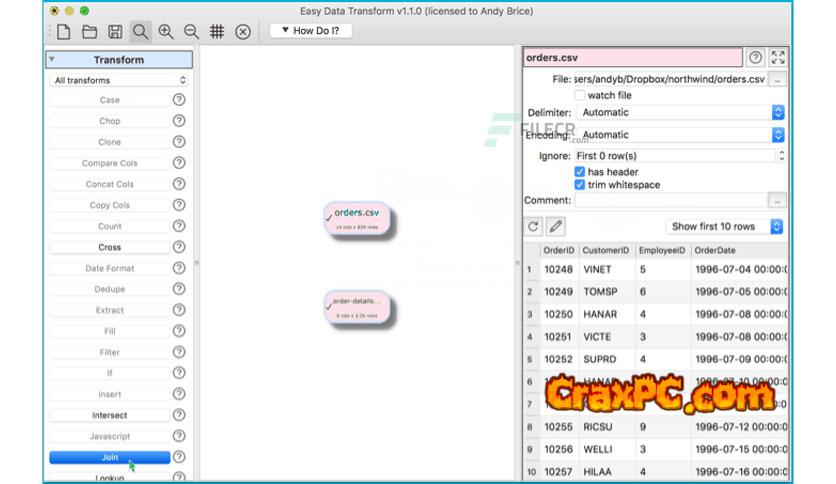Click the Join transform button
Screen dimensions: 836x484
click(109, 458)
